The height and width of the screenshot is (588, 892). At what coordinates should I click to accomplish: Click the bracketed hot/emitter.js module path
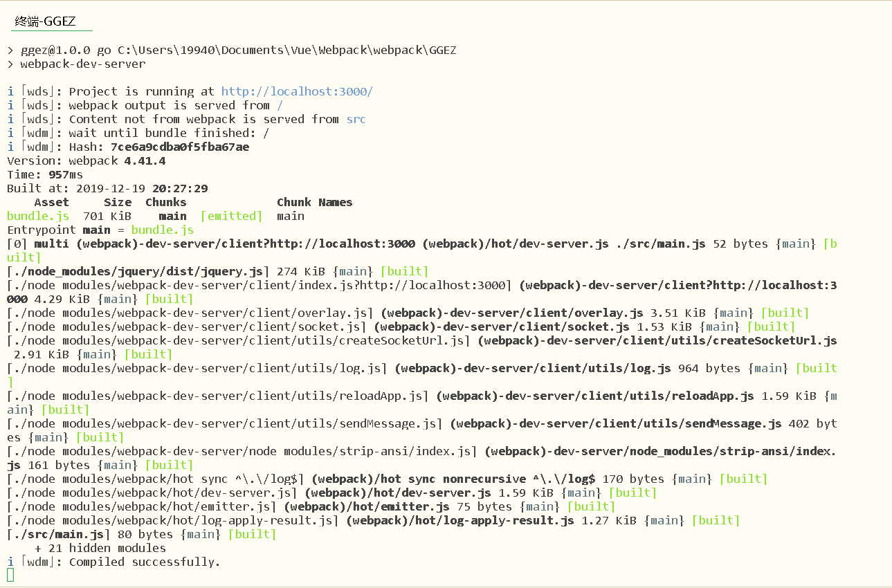142,506
